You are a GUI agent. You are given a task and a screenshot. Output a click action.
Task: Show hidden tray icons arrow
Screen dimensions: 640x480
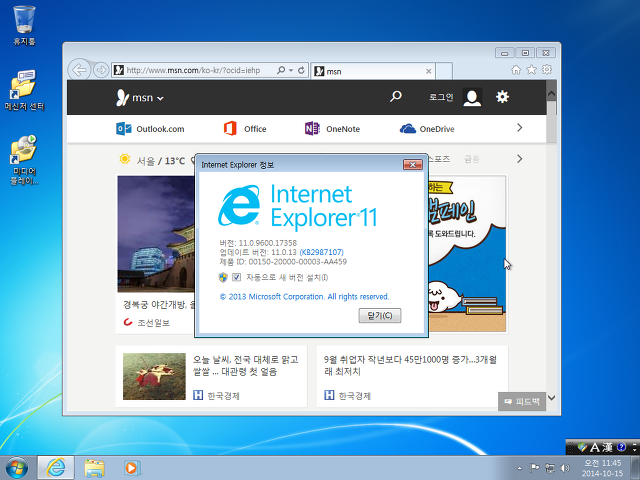519,468
